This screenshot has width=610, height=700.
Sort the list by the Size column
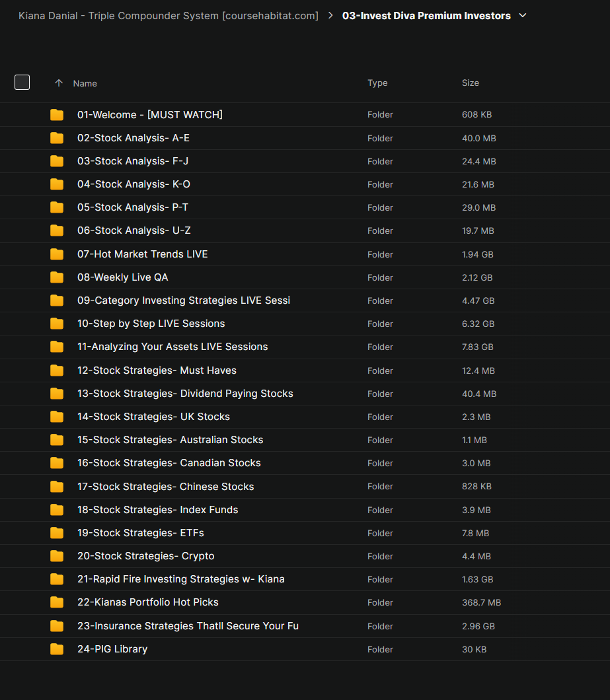point(470,83)
